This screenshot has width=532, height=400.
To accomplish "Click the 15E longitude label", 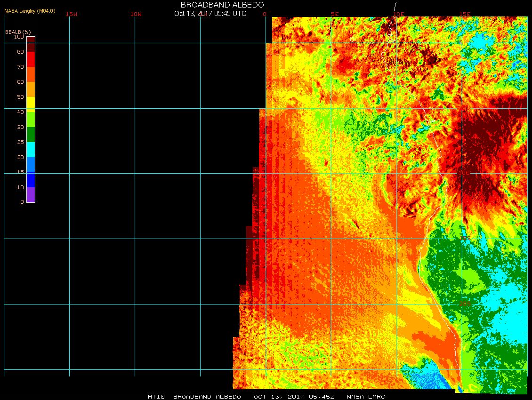I will 465,14.
